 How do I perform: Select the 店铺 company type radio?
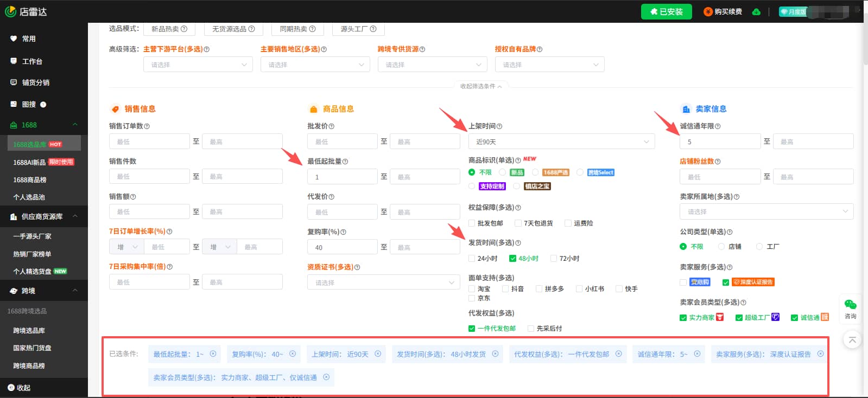point(721,247)
